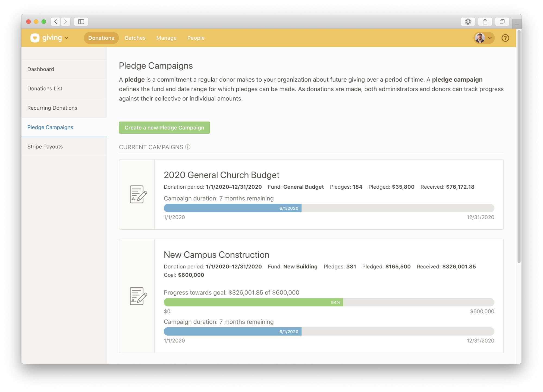
Task: Open the password manager extension icon
Action: coord(468,21)
